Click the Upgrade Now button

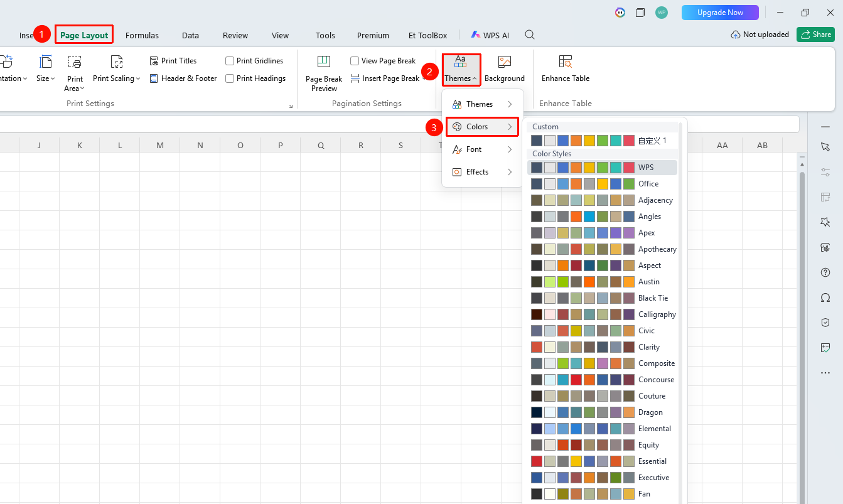point(720,13)
